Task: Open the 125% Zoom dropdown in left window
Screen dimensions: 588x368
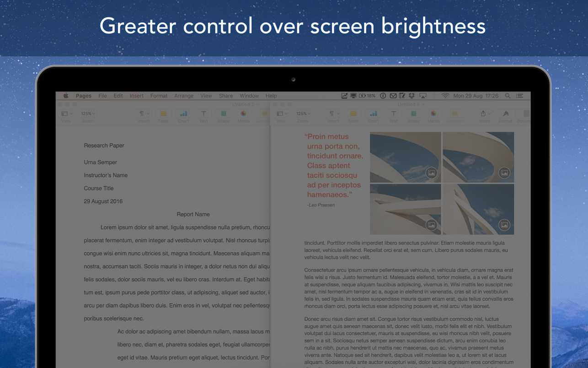Action: [x=87, y=114]
